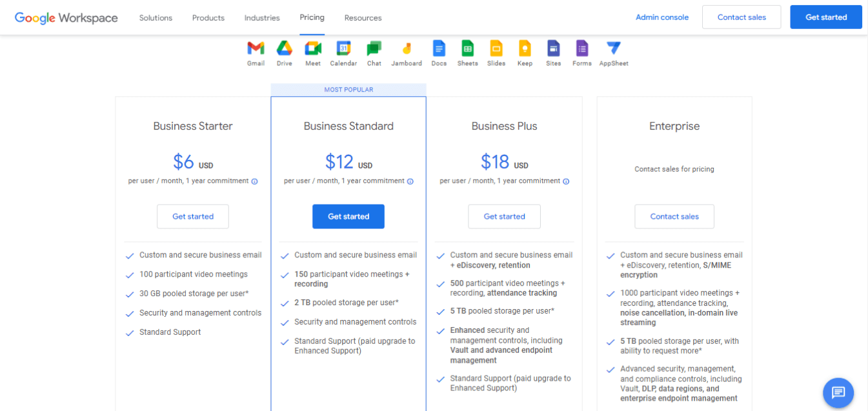The image size is (868, 411).
Task: Click Get started under Business Starter
Action: (x=193, y=217)
